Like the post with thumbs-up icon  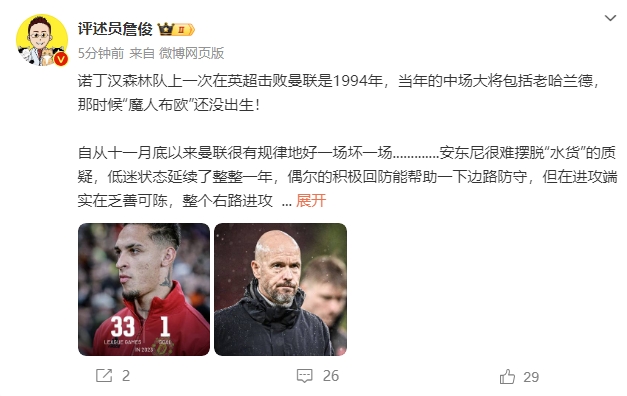tap(507, 376)
